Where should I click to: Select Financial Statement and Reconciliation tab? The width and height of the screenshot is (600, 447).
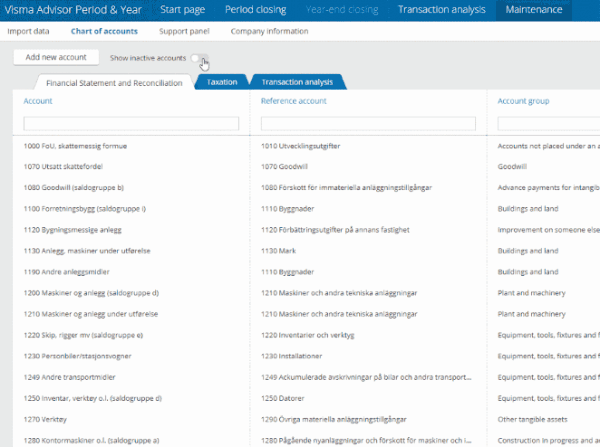click(114, 82)
